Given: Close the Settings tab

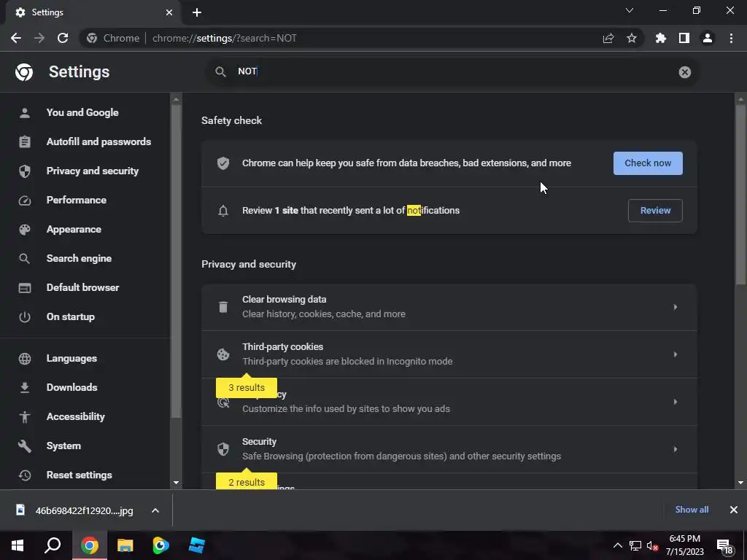Looking at the screenshot, I should 169,12.
